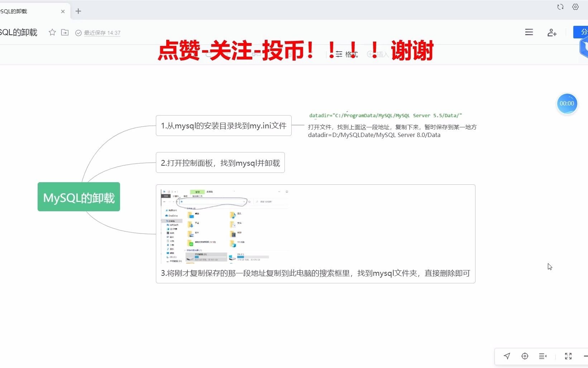The image size is (588, 368).
Task: Click the locate arrow icon
Action: click(x=507, y=356)
